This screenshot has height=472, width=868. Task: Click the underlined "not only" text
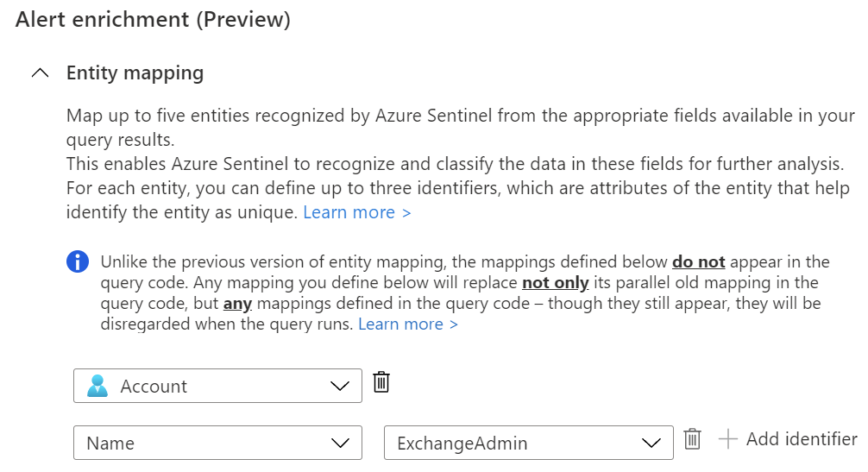[555, 283]
